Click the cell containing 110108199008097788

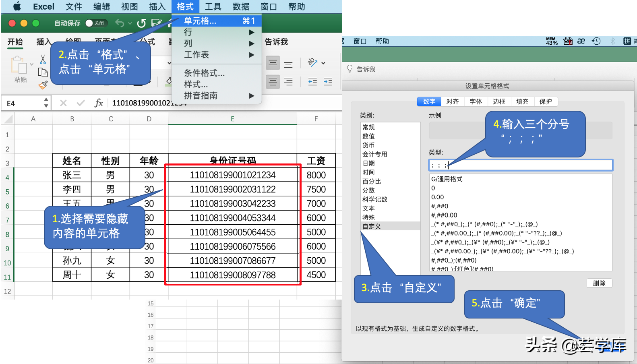click(232, 275)
